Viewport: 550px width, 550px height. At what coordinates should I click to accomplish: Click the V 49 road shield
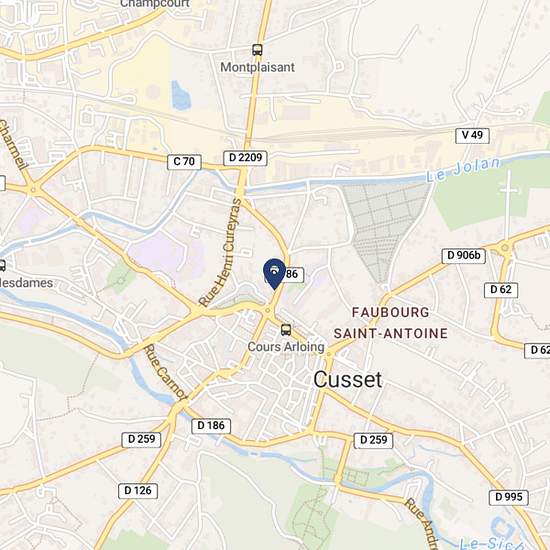[472, 135]
